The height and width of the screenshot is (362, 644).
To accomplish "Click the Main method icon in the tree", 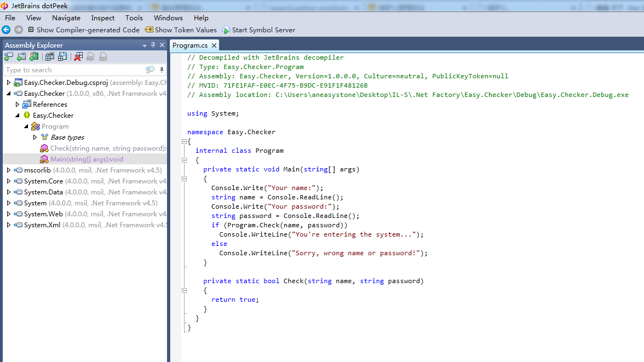I will click(44, 159).
